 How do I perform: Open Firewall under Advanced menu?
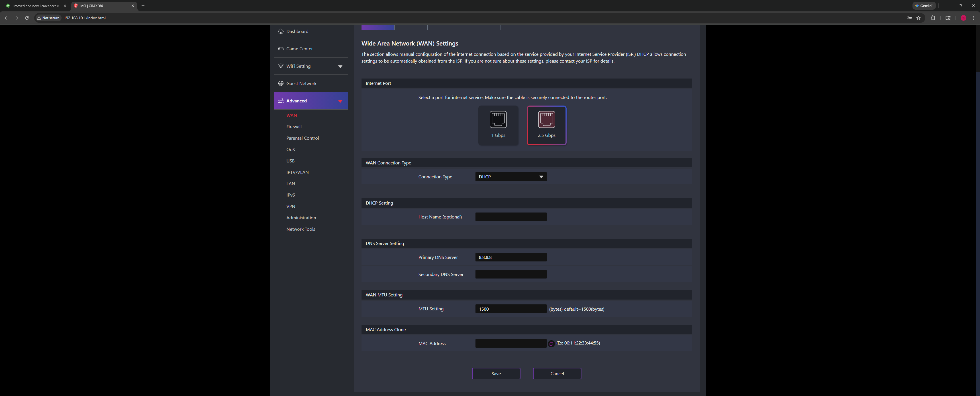coord(294,127)
